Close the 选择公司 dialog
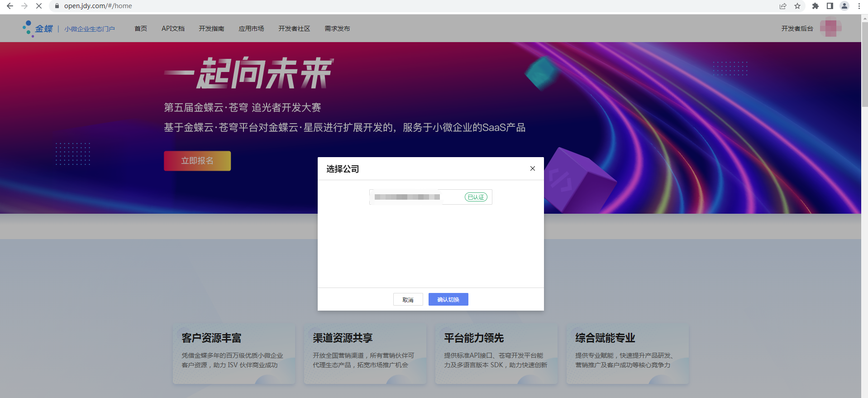The width and height of the screenshot is (868, 398). click(533, 168)
